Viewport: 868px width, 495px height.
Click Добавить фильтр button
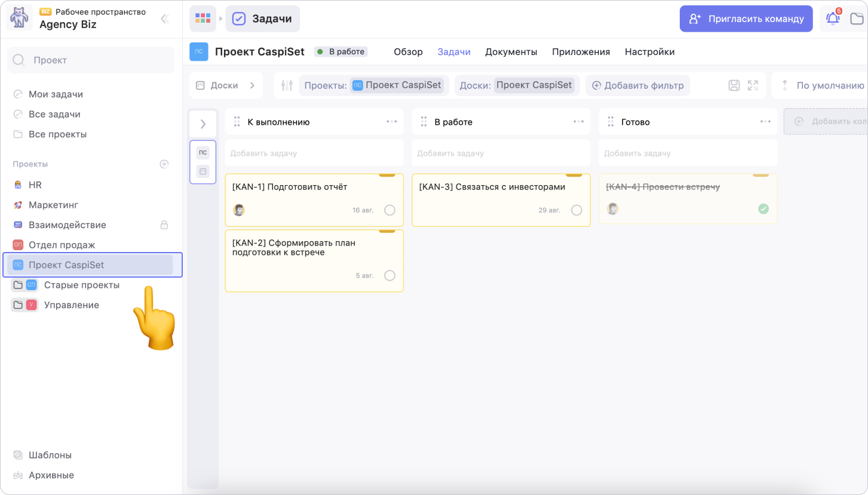point(637,85)
